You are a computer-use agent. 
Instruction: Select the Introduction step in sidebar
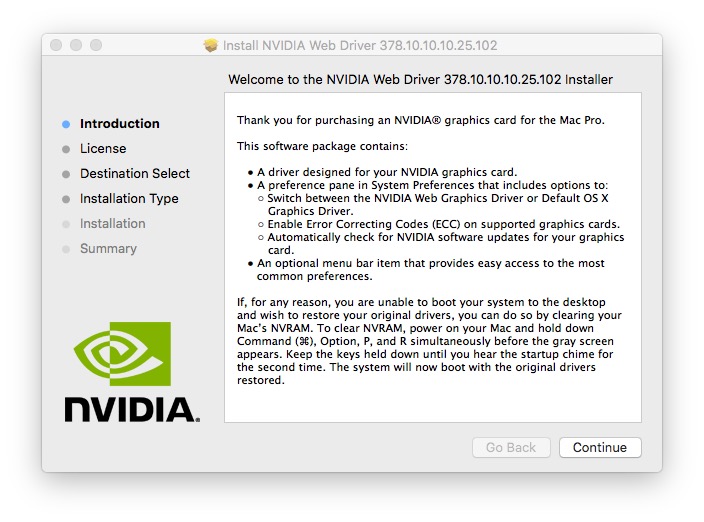(x=119, y=123)
